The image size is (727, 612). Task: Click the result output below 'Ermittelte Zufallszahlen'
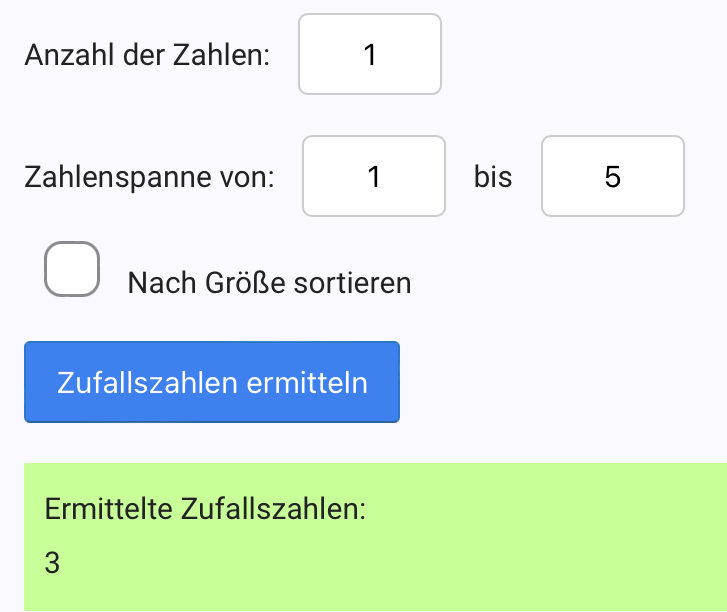[53, 563]
